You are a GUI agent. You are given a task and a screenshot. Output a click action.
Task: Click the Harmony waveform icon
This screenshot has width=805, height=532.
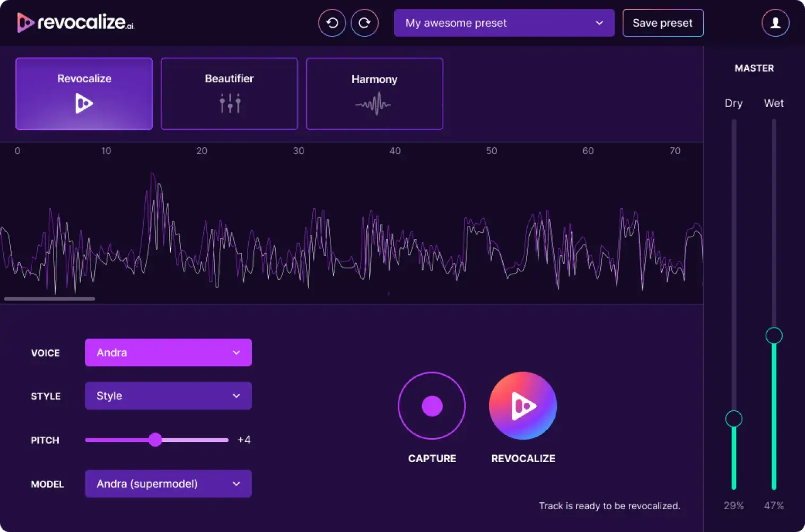tap(374, 104)
